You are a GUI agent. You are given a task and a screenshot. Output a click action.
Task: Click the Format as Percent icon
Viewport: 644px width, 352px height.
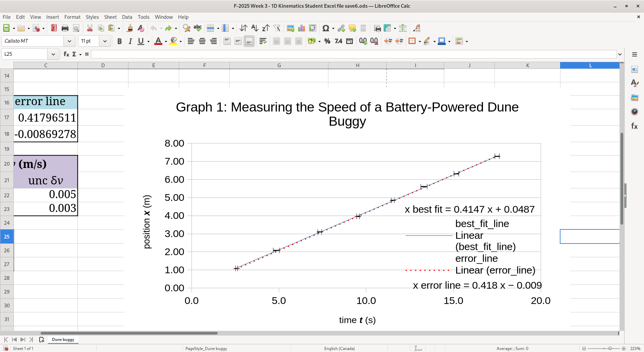point(327,41)
